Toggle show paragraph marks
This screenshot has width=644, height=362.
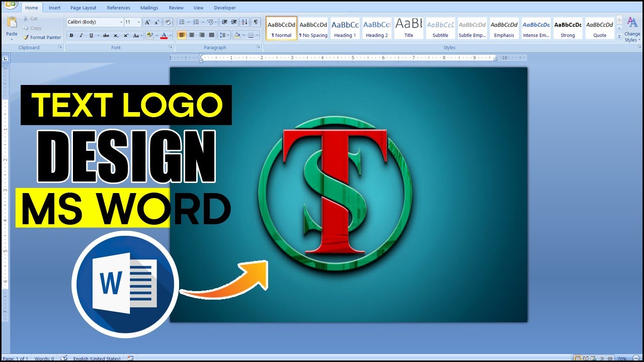click(x=256, y=22)
